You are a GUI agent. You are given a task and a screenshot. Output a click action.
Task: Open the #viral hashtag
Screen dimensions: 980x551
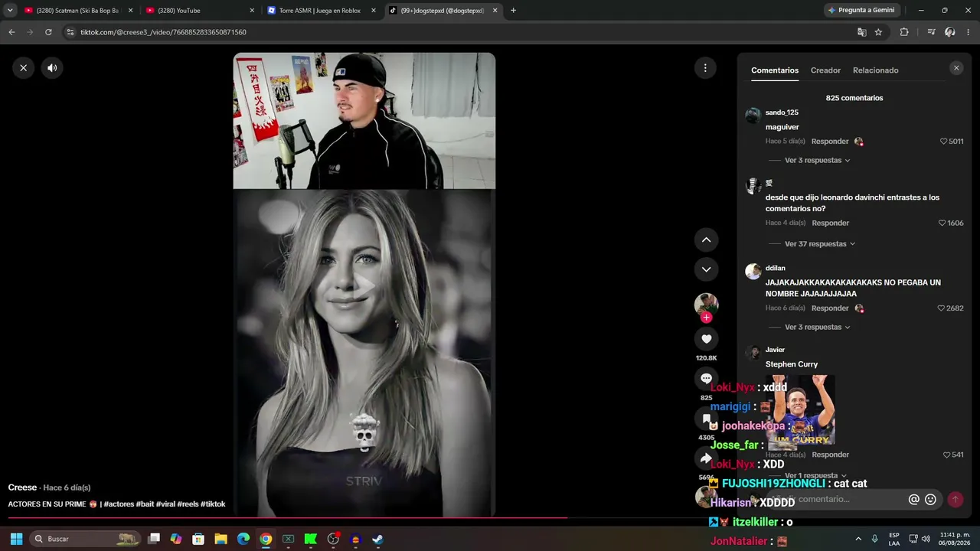[x=165, y=504]
